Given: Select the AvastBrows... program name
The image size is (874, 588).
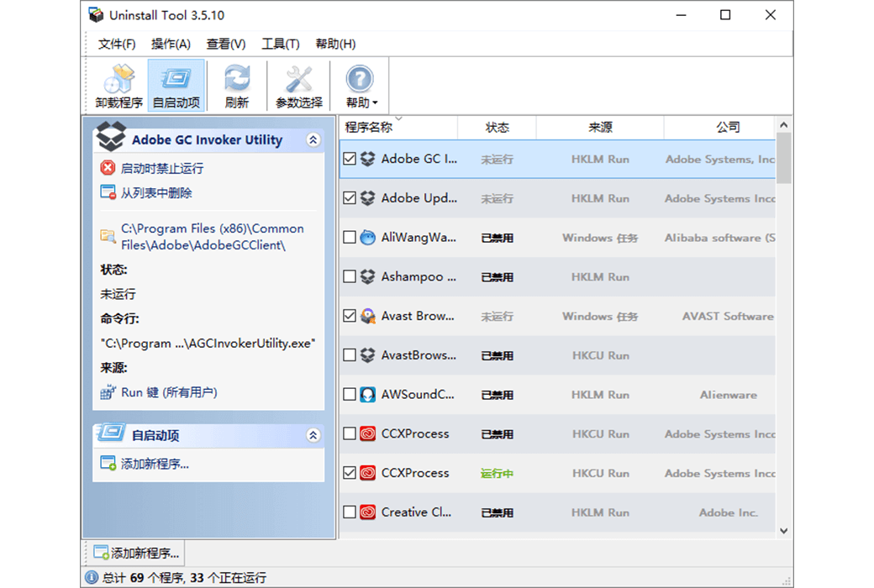Looking at the screenshot, I should 419,355.
